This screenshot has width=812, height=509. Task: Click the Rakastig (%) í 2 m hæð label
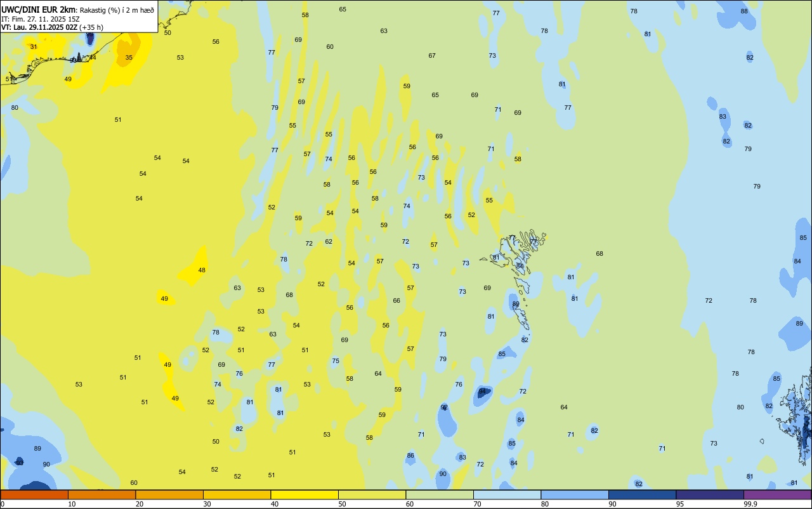[x=117, y=10]
